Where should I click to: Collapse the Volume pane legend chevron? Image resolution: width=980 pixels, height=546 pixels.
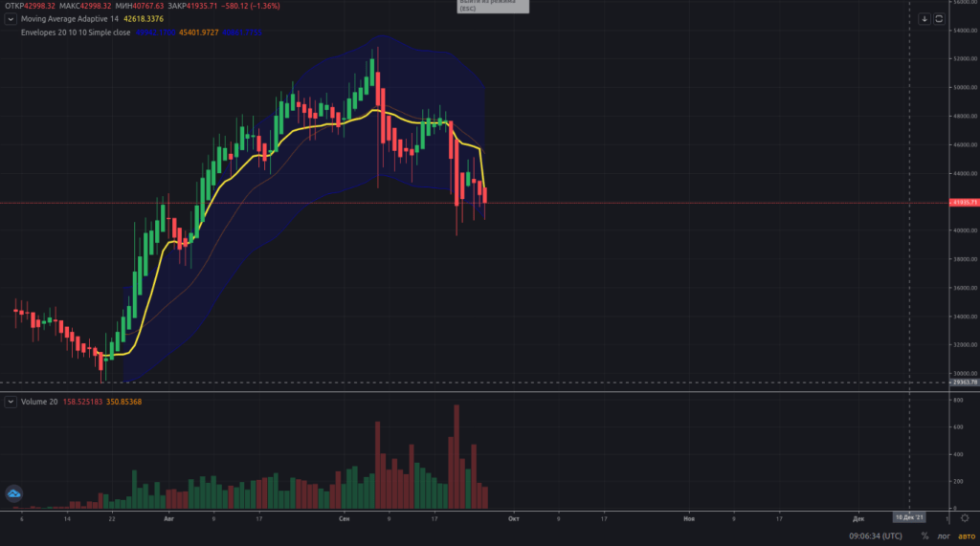coord(11,402)
